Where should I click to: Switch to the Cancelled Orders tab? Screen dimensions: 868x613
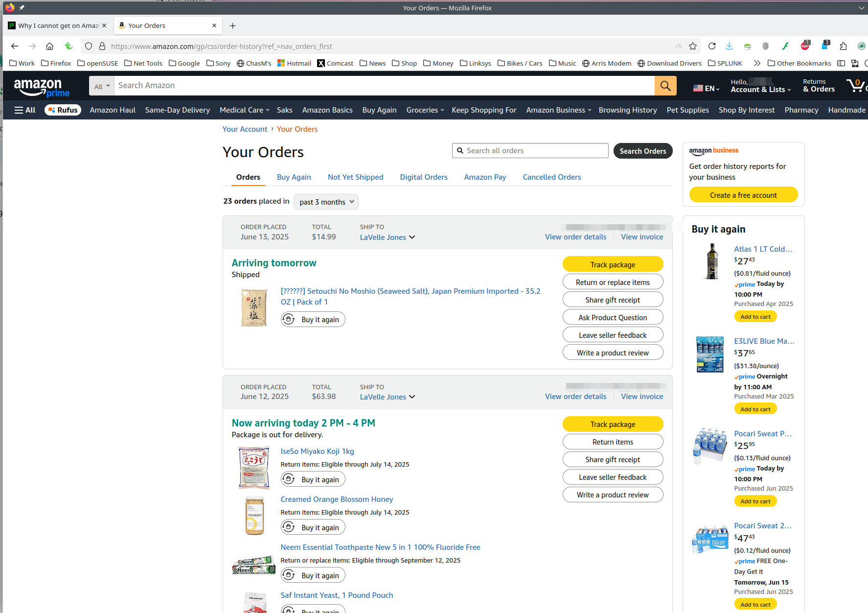[551, 177]
